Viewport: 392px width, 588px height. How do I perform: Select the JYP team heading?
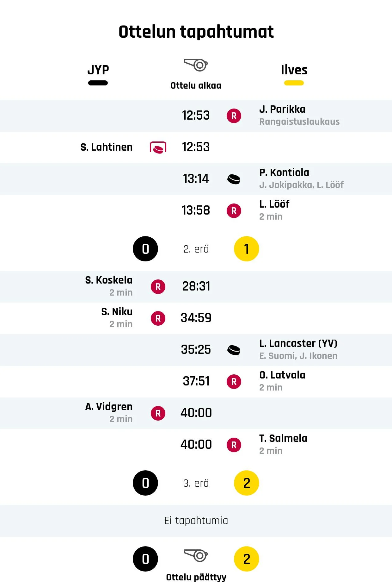tap(98, 70)
